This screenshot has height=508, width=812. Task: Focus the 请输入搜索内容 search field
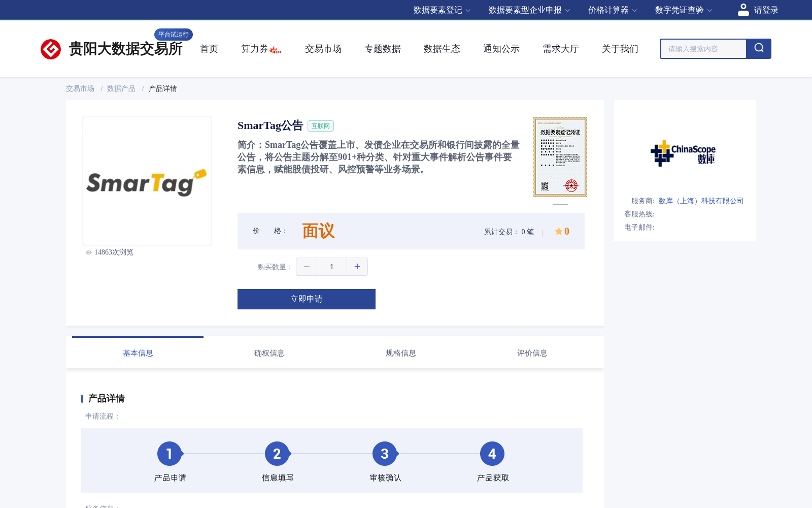(x=703, y=49)
